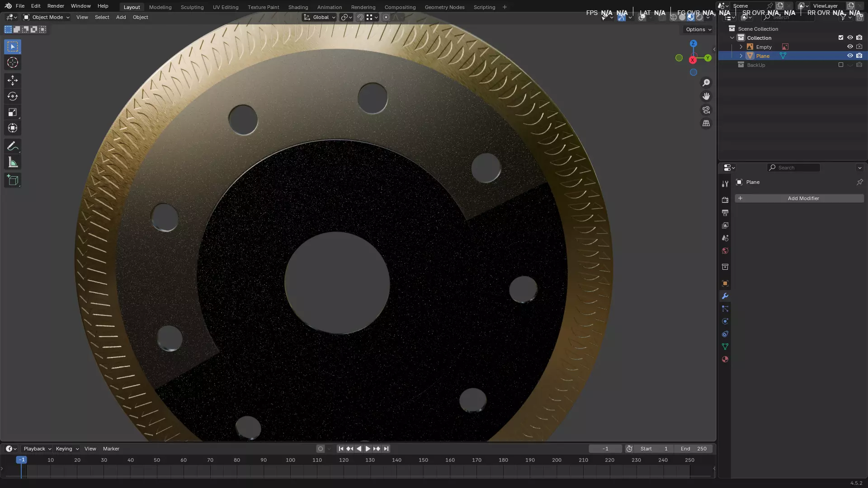Open the Keying dropdown in timeline
Screen dimensions: 868x488
pyautogui.click(x=67, y=449)
